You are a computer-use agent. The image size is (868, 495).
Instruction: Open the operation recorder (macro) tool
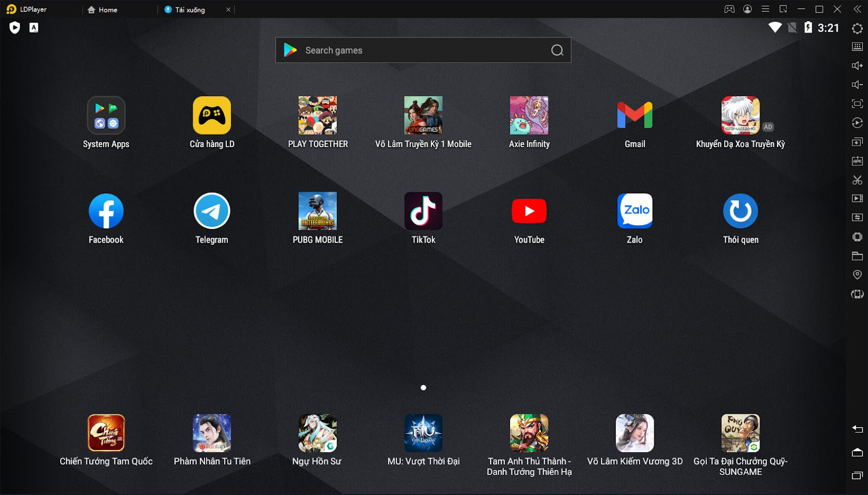[x=857, y=123]
